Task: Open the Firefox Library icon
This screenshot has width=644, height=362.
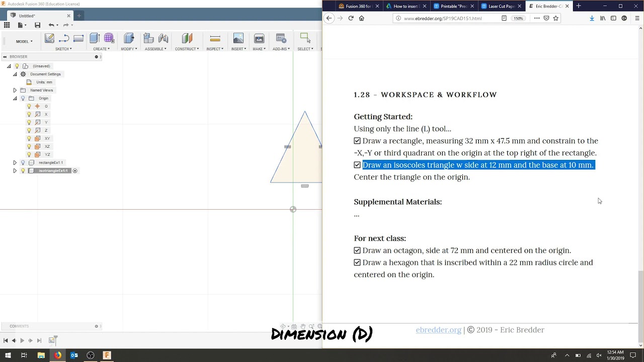Action: 603,18
